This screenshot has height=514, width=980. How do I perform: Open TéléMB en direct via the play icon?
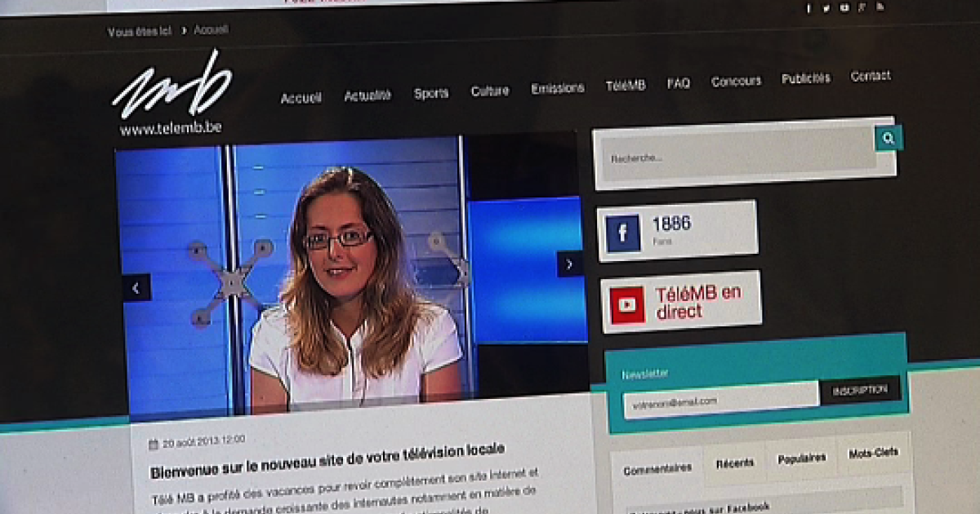coord(627,304)
